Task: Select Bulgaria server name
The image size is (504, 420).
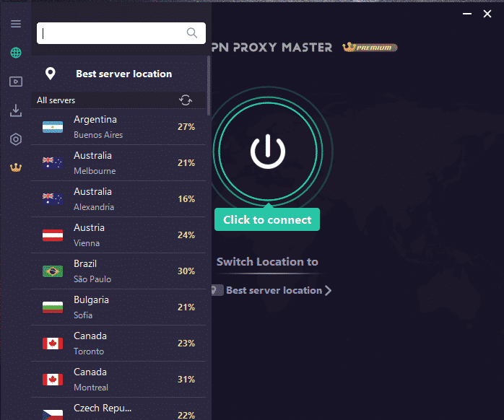Action: 91,299
